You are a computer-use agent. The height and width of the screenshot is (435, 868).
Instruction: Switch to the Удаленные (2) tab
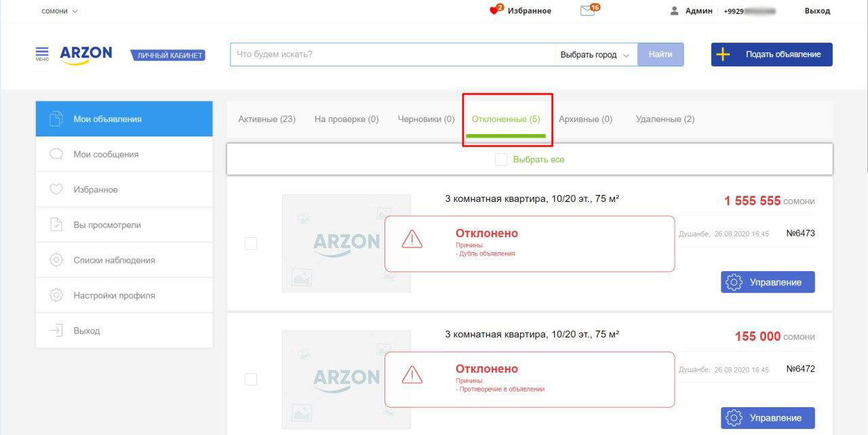[665, 119]
